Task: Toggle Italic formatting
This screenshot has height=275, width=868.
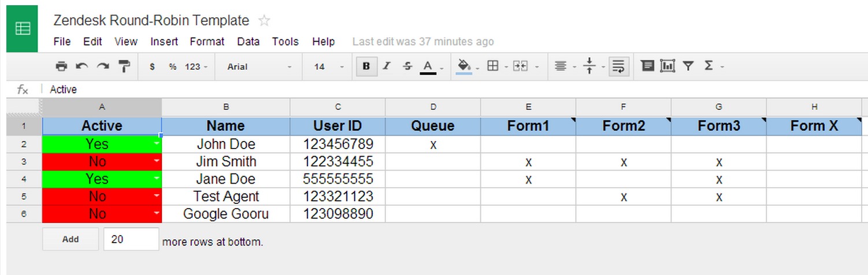Action: [387, 66]
